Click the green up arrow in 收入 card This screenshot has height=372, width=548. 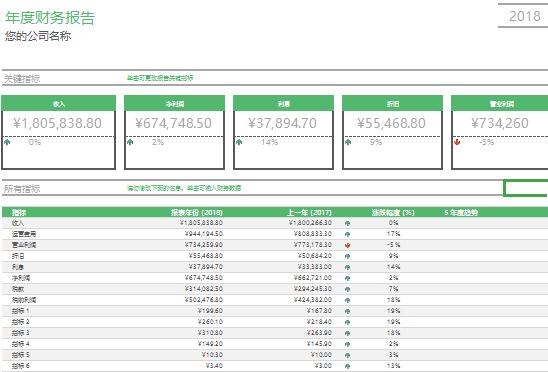tap(7, 142)
